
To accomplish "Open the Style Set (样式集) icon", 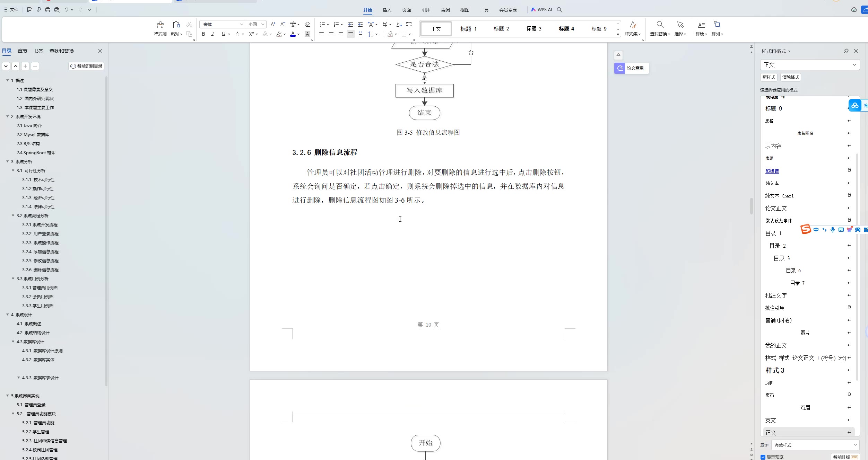I will [633, 25].
